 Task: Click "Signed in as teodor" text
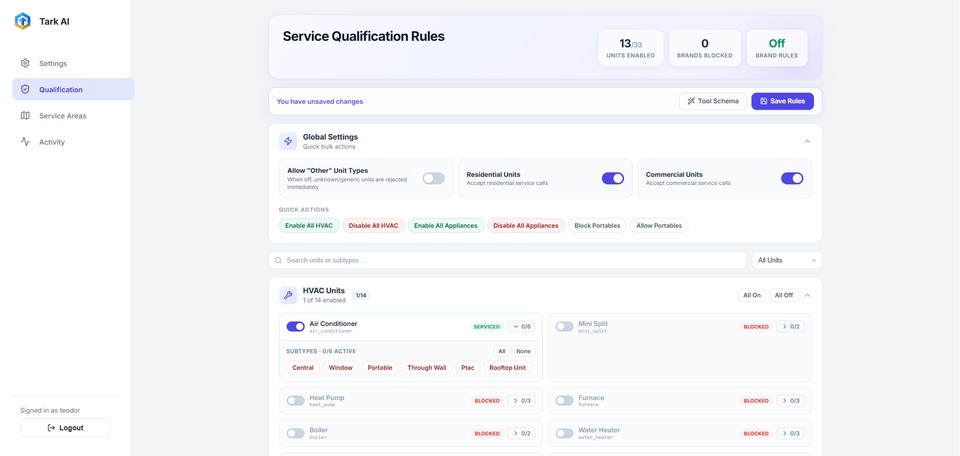click(50, 410)
